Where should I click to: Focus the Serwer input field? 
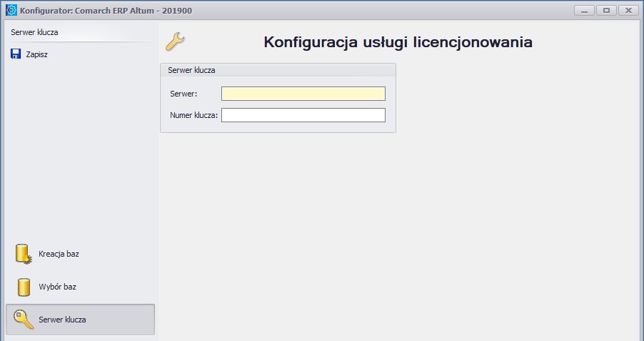pos(303,94)
